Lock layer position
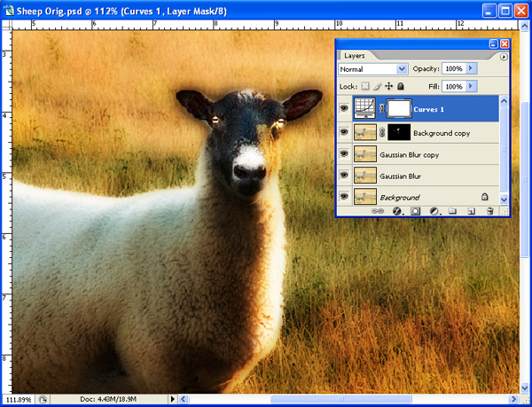 point(389,87)
